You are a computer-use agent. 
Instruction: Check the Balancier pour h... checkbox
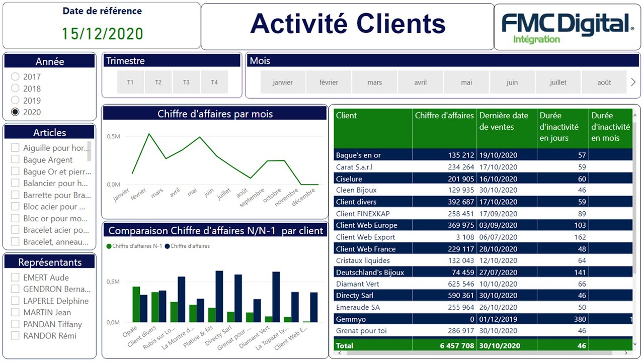tap(15, 183)
